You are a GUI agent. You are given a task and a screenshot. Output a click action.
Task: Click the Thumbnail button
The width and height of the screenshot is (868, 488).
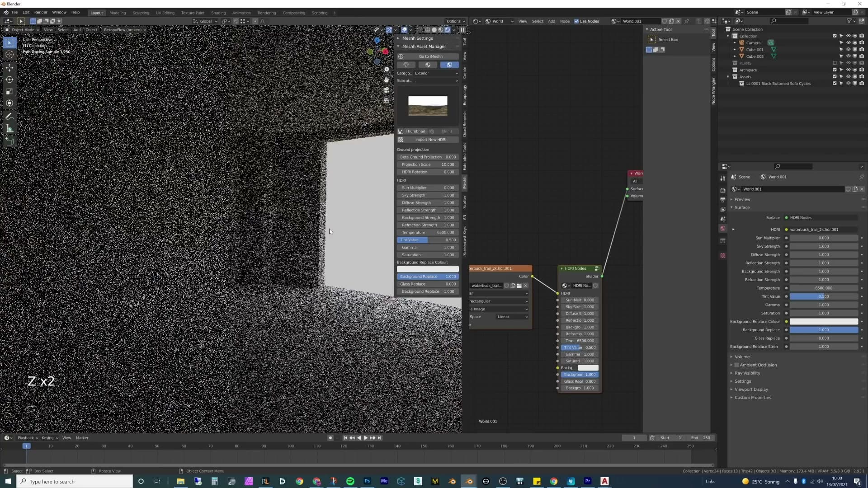[412, 131]
